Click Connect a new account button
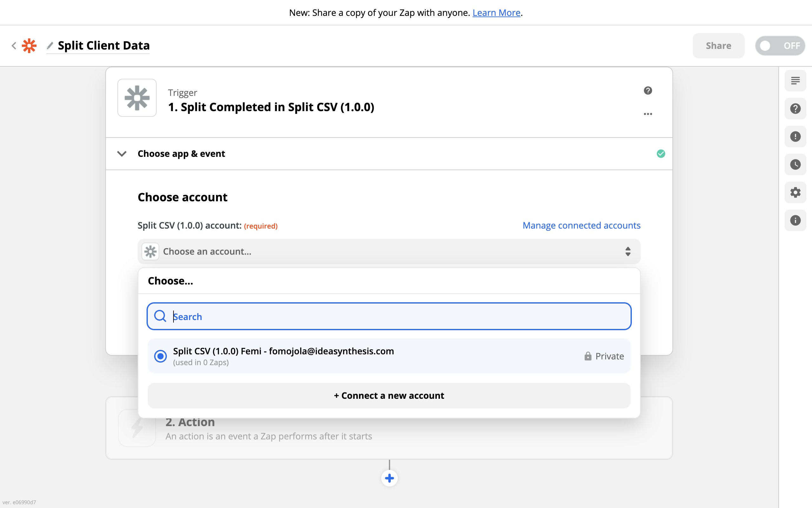The height and width of the screenshot is (508, 812). [389, 396]
